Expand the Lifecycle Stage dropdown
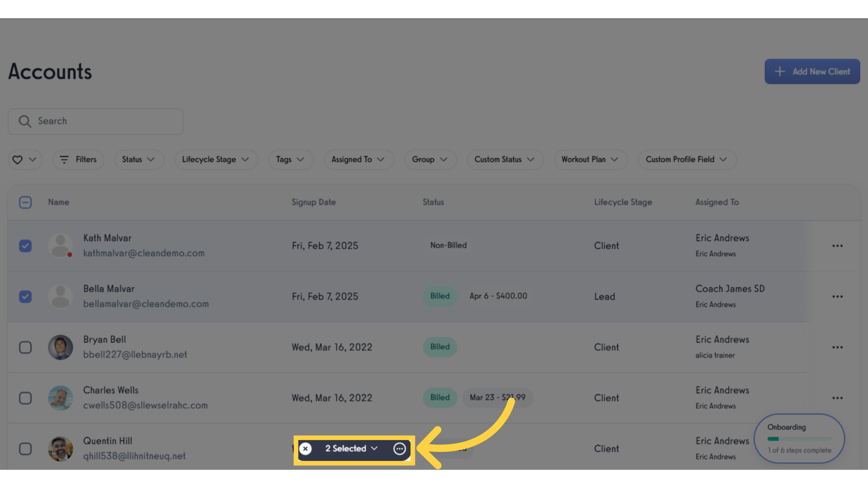Screen dimensions: 868x488 (x=216, y=160)
